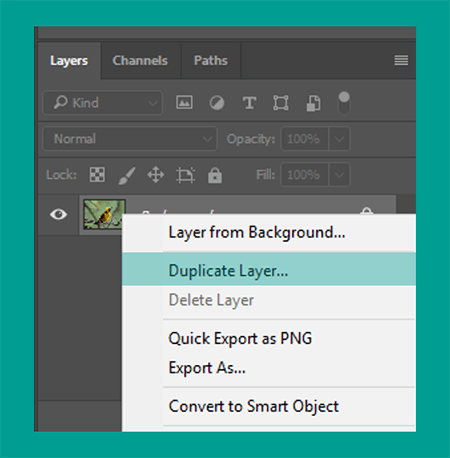Lock transparent pixels checkerboard icon
Screen dimensions: 450x458
[97, 174]
